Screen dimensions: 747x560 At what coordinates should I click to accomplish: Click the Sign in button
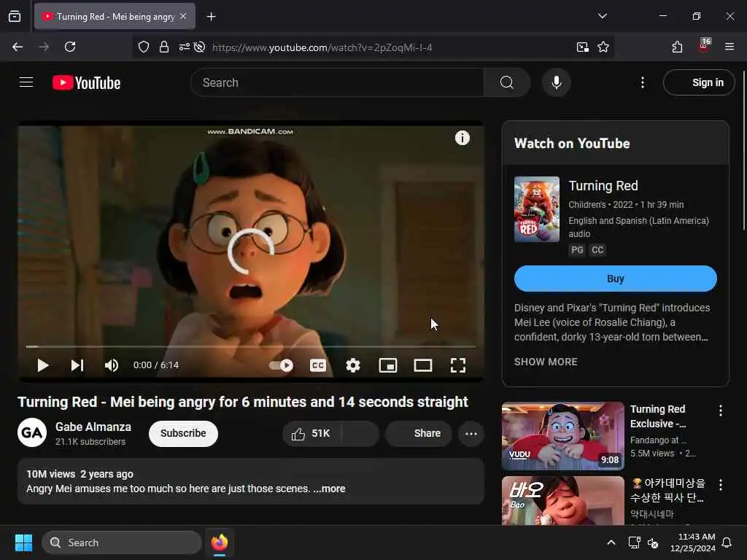[699, 82]
